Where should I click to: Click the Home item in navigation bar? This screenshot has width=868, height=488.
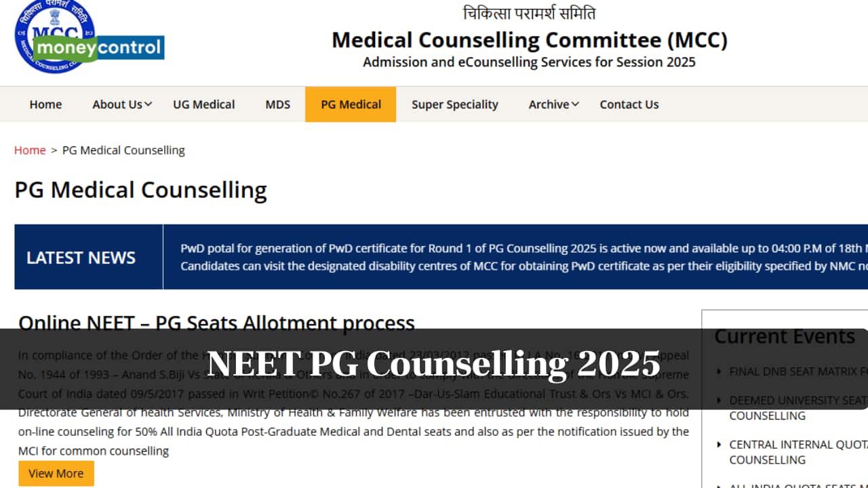[45, 104]
